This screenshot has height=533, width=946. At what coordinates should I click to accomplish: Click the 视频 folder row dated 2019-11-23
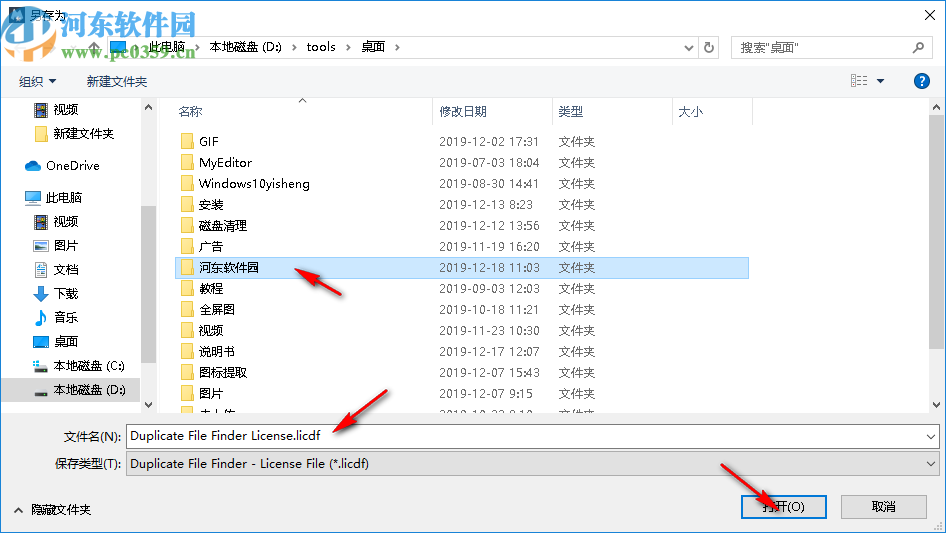(x=462, y=331)
